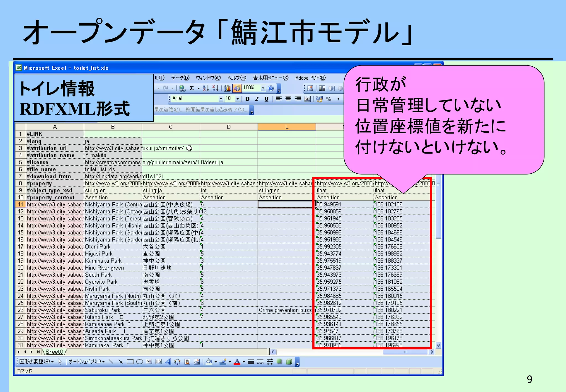Apply fill color with paint bucket
Image resolution: width=566 pixels, height=392 pixels.
tap(209, 362)
